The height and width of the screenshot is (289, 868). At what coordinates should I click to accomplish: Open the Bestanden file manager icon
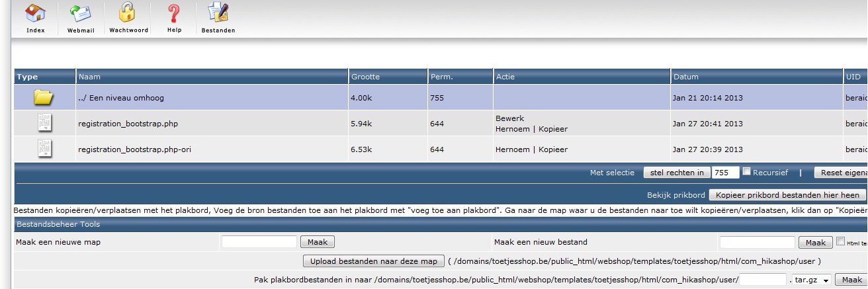(218, 13)
